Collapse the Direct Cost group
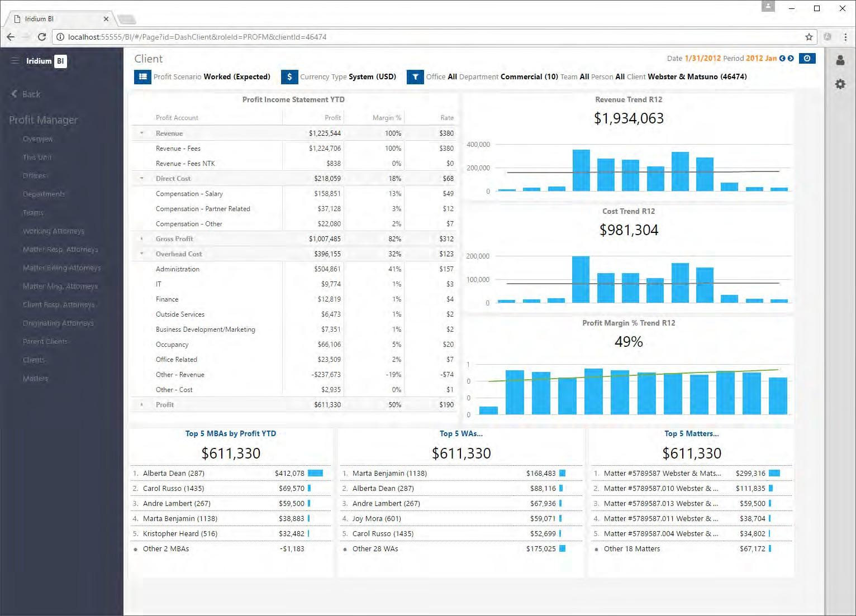 [x=142, y=179]
